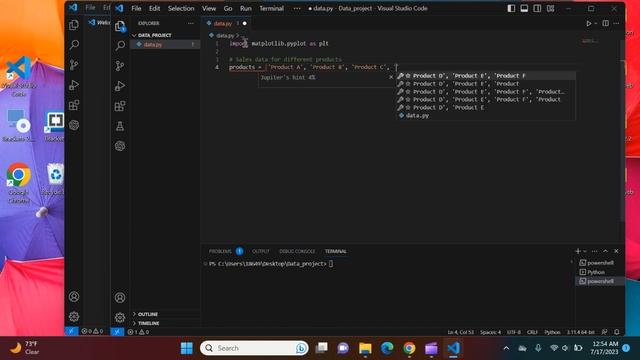Open the overflow menu ellipsis in the menu bar
Image resolution: width=640 pixels, height=360 pixels.
tap(297, 8)
